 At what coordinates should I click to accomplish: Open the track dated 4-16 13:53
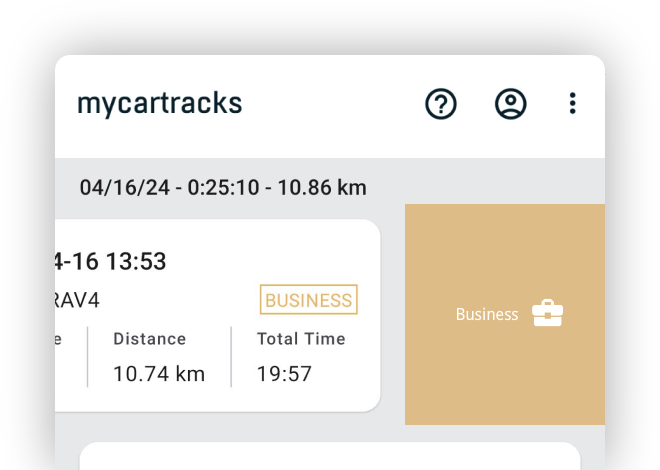[x=110, y=261]
